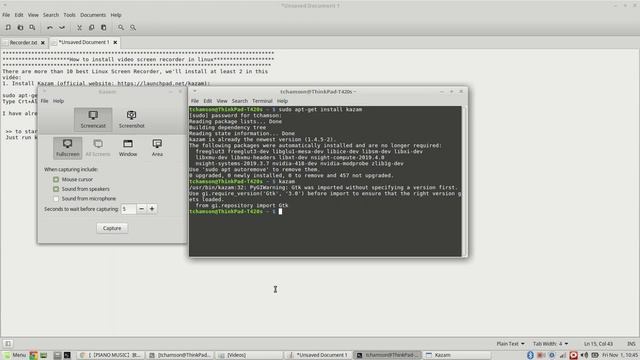
Task: Click the Chrome icon in the panel
Action: click(33, 355)
